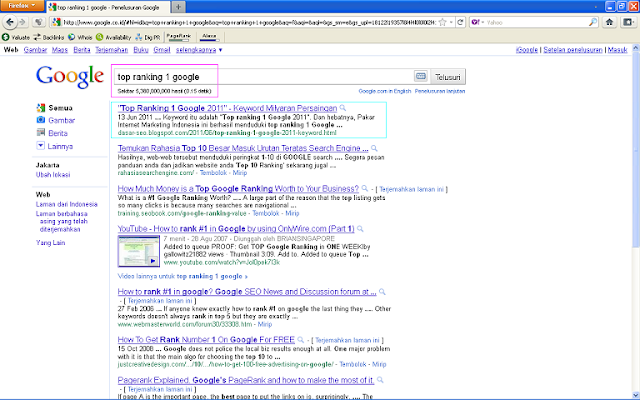The height and width of the screenshot is (400, 640).
Task: Preview magnifier icon beside rank #1 in google forum result
Action: (382, 291)
